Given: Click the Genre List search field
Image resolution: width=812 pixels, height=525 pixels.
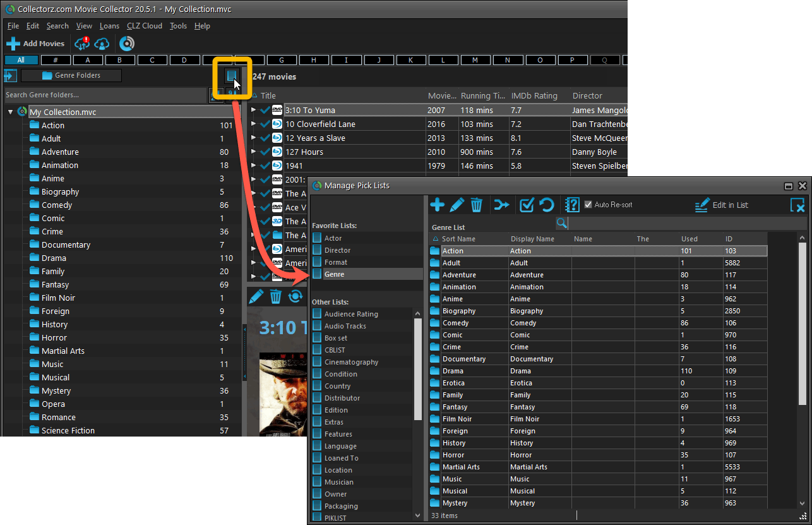Looking at the screenshot, I should 687,223.
